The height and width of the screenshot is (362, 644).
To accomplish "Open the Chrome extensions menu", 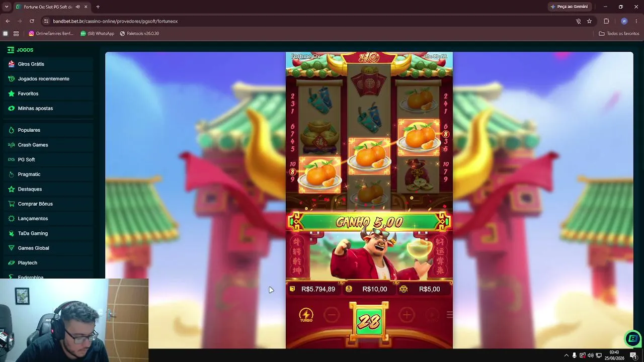I will [x=606, y=21].
